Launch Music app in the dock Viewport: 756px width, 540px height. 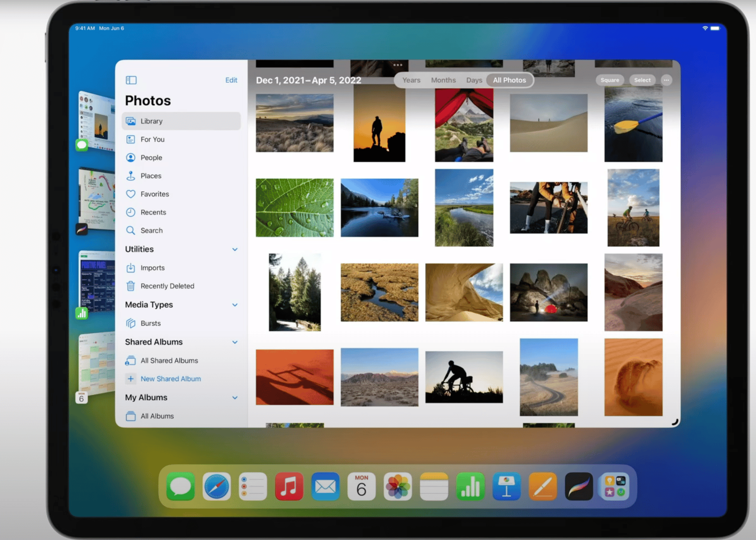pos(289,486)
